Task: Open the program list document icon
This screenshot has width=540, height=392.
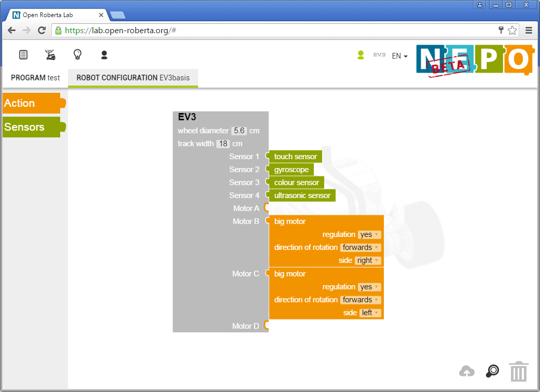Action: tap(23, 54)
